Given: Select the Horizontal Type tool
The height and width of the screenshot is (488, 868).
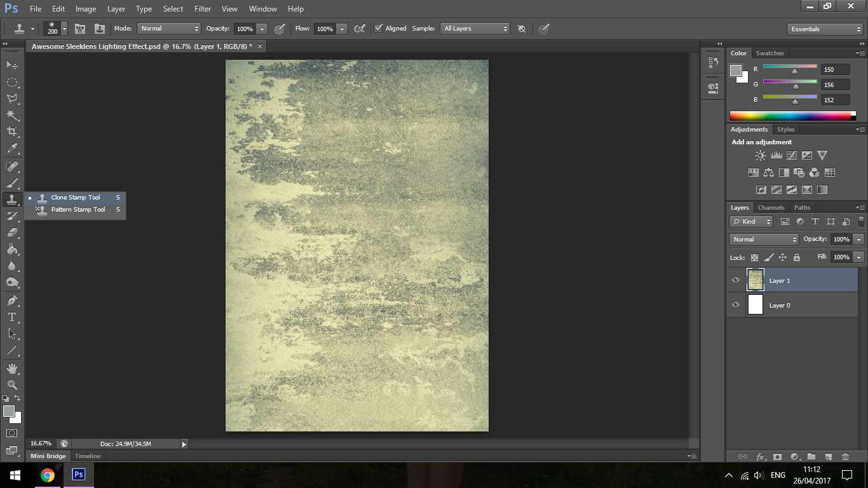Looking at the screenshot, I should click(12, 316).
